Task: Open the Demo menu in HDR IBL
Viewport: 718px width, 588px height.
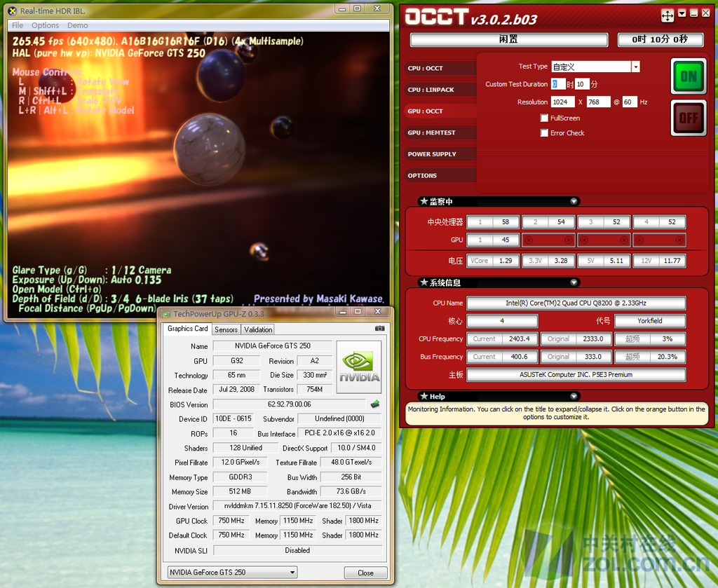Action: click(x=77, y=25)
